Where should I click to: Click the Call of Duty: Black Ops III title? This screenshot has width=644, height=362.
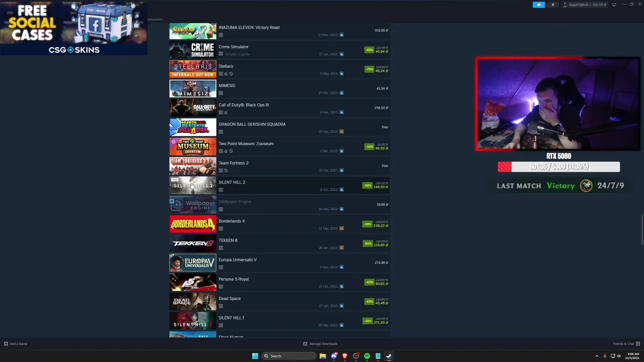[244, 105]
